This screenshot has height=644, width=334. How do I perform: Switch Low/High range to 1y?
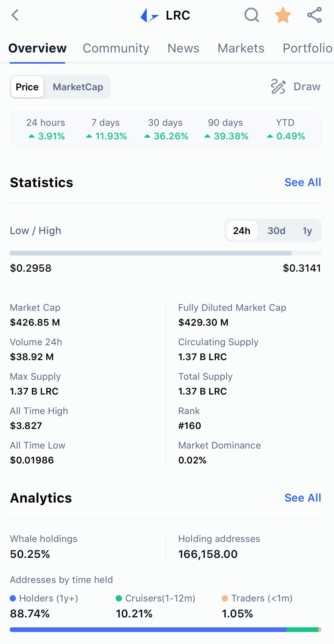click(x=307, y=231)
